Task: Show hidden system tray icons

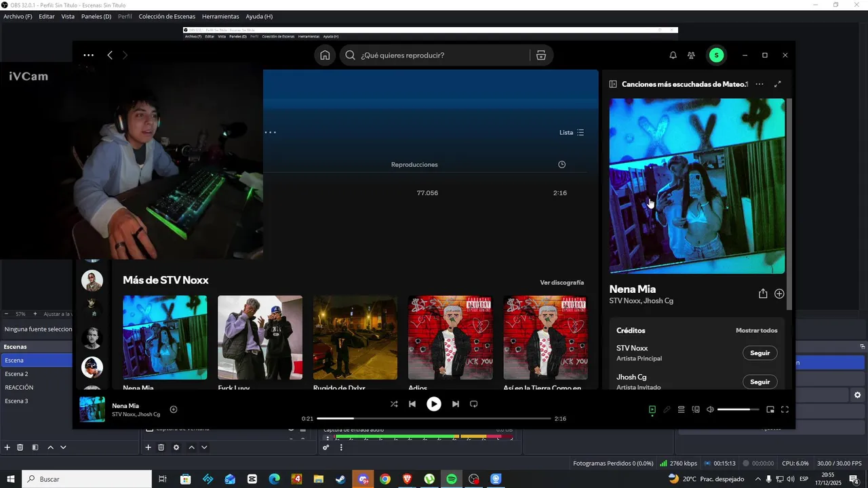Action: point(758,479)
